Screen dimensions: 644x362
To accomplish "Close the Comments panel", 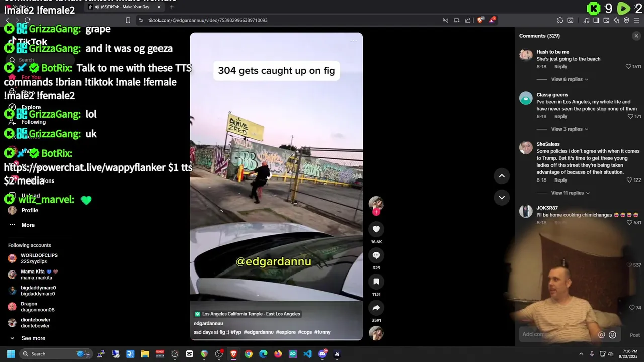I will 636,36.
